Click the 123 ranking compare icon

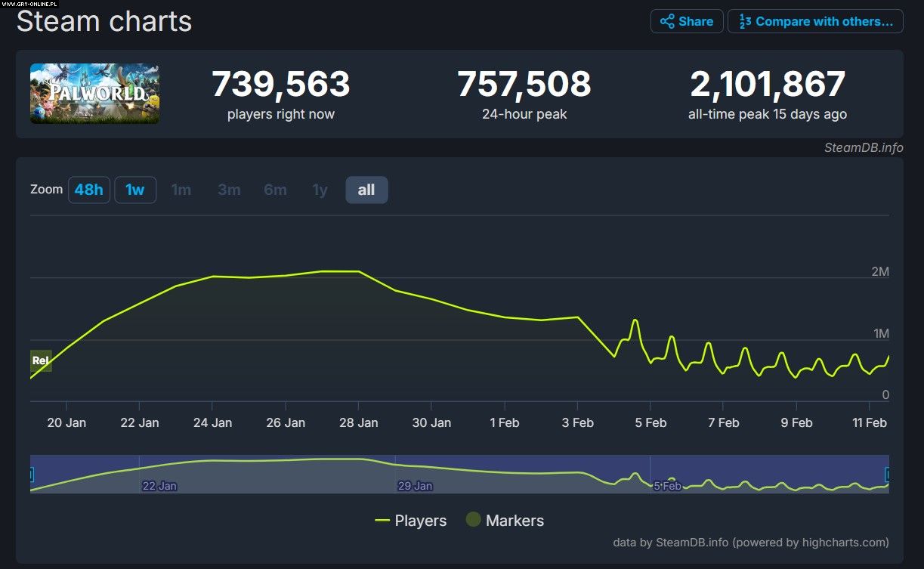tap(745, 21)
